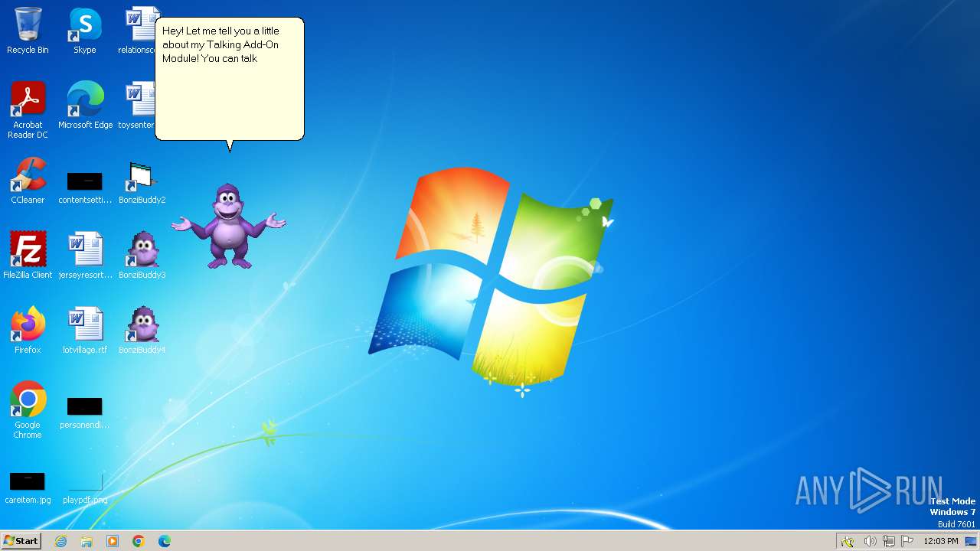This screenshot has height=551, width=980.
Task: Click the purple BonziBuddy gorilla character
Action: click(x=228, y=227)
